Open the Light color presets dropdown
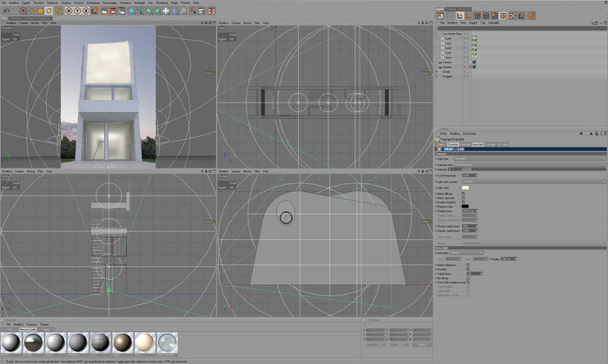This screenshot has height=364, width=608. coord(533,182)
